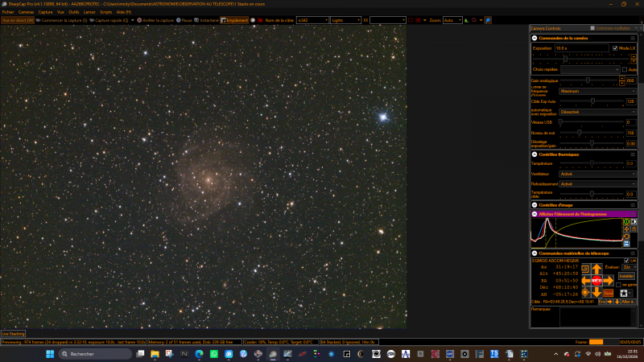Toggle the Mode LX checkbox
This screenshot has width=644, height=362.
[x=615, y=48]
